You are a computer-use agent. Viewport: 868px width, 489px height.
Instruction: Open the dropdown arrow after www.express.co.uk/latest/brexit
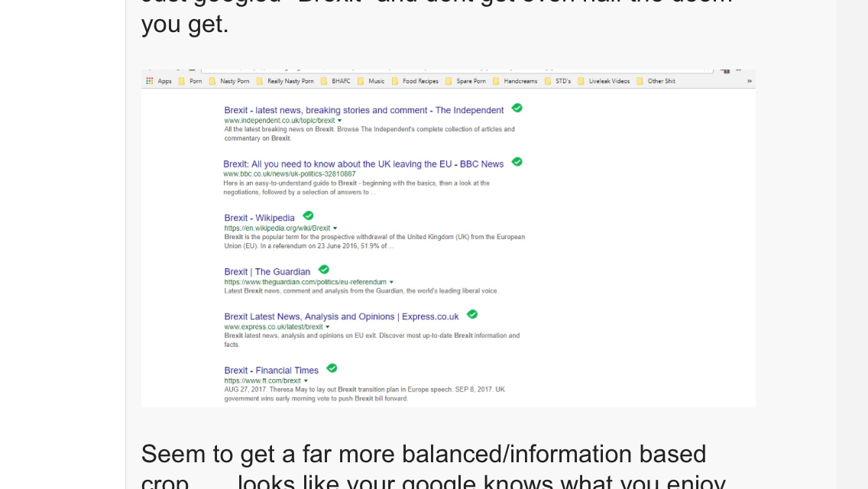[328, 327]
